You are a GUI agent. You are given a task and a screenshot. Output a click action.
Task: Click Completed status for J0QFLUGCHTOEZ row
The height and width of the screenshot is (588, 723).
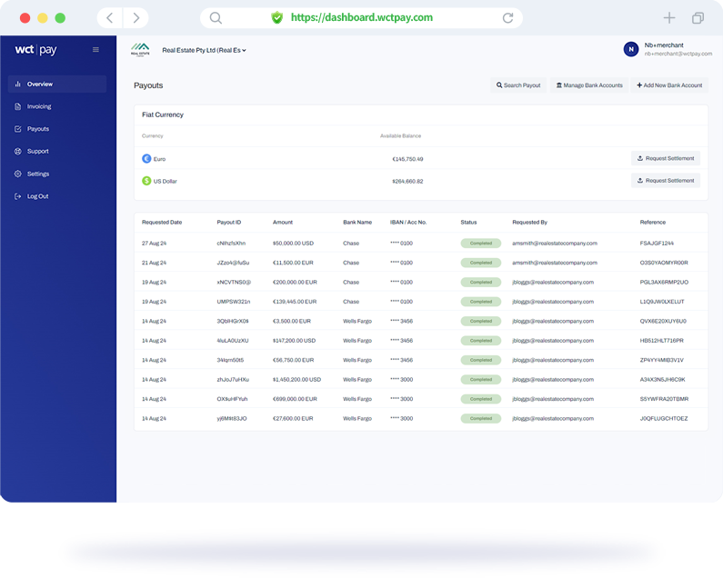[481, 418]
